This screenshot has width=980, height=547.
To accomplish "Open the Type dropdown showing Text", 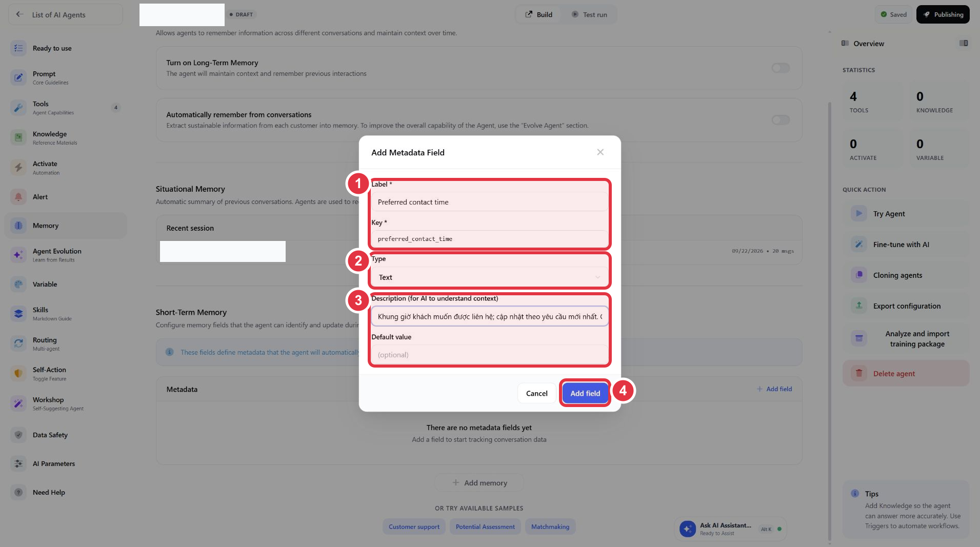I will (x=490, y=277).
